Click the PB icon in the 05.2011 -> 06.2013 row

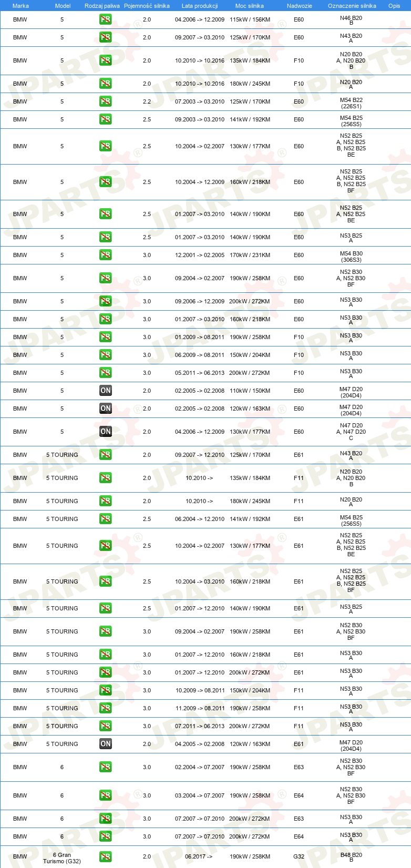(106, 373)
